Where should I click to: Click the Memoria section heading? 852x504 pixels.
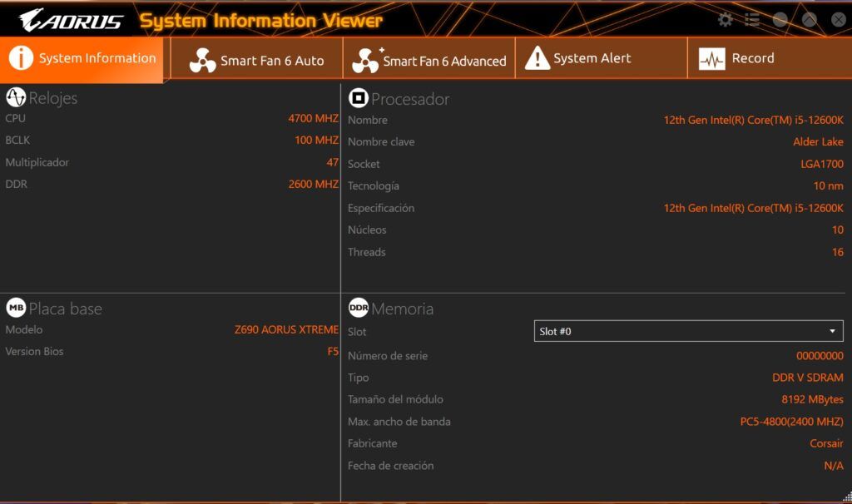tap(402, 309)
